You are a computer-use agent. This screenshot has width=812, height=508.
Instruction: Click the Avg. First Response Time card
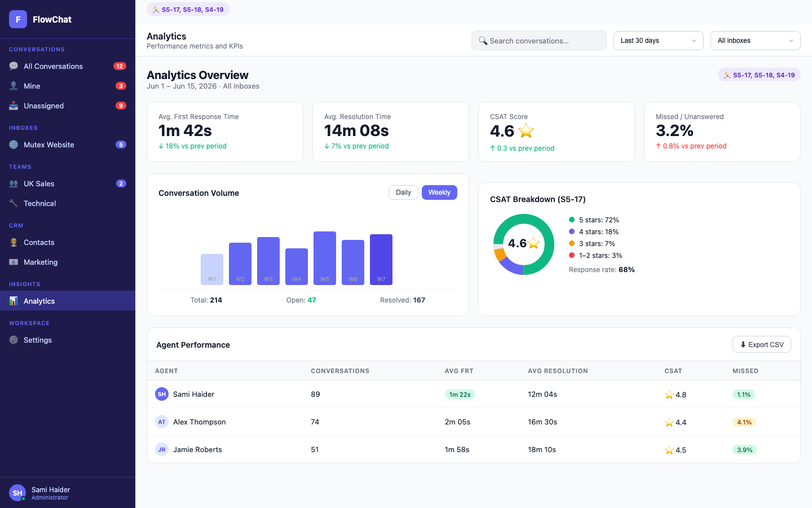coord(225,132)
